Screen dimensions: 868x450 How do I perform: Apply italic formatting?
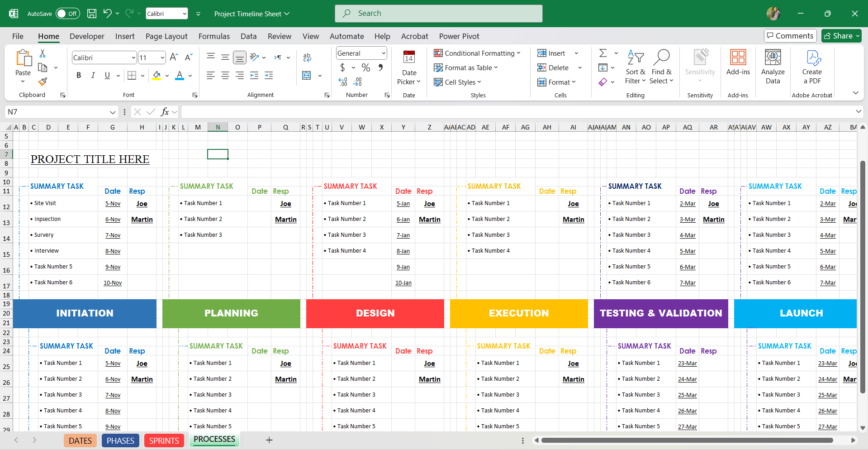[93, 75]
